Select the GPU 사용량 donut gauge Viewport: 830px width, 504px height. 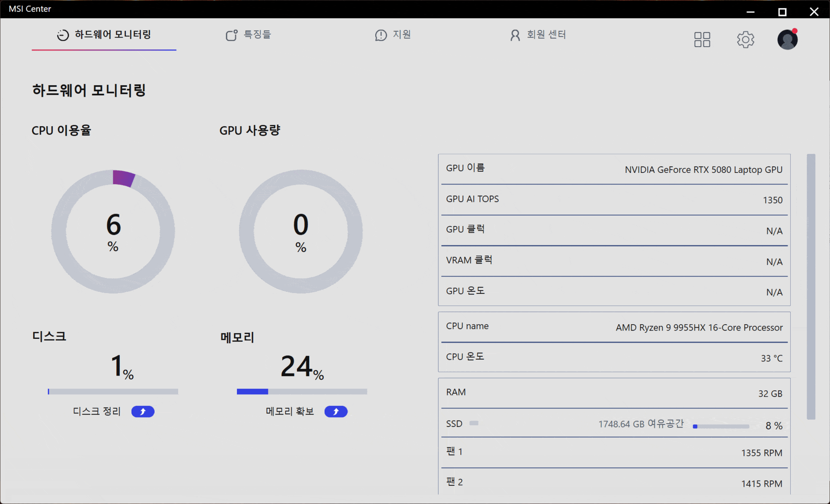(300, 231)
